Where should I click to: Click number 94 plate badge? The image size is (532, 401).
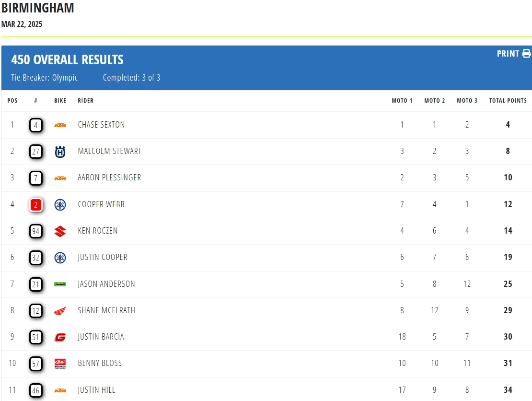[36, 231]
